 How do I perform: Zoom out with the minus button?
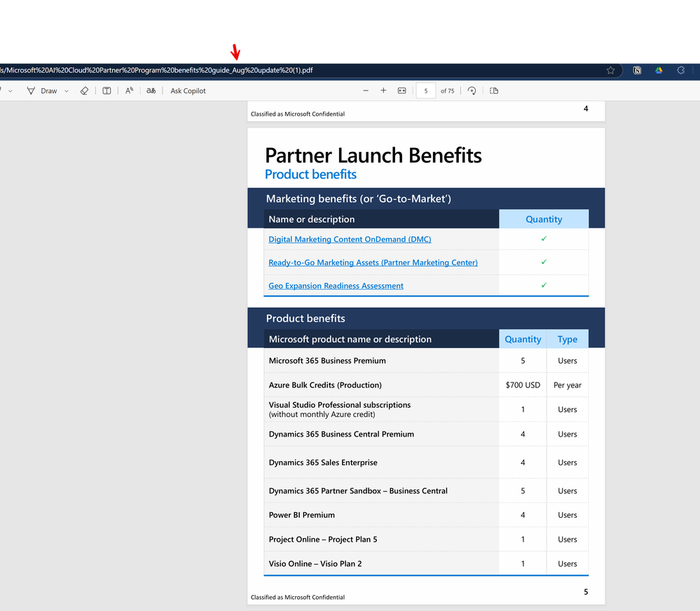coord(366,90)
